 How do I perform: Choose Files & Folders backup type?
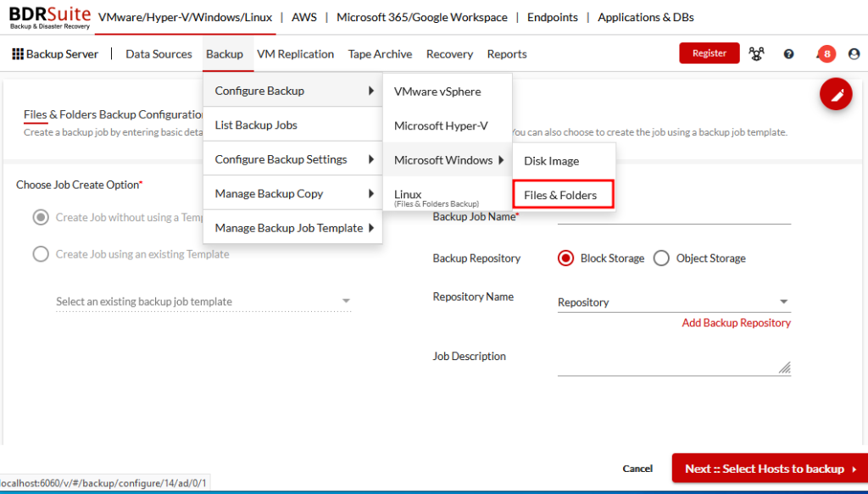coord(564,195)
